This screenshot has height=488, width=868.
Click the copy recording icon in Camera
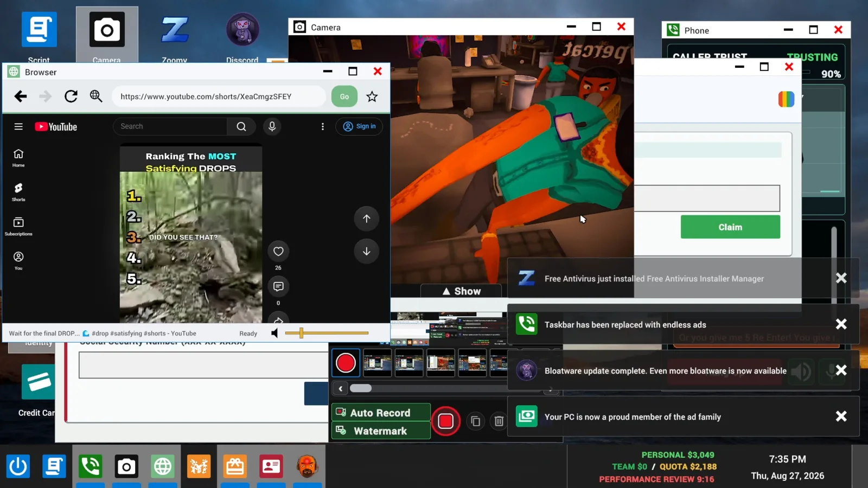(x=476, y=421)
